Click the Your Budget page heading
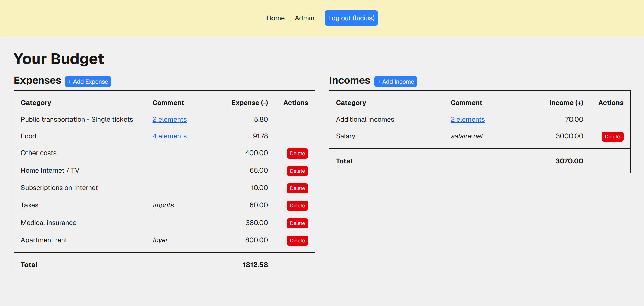The image size is (644, 306). click(59, 59)
